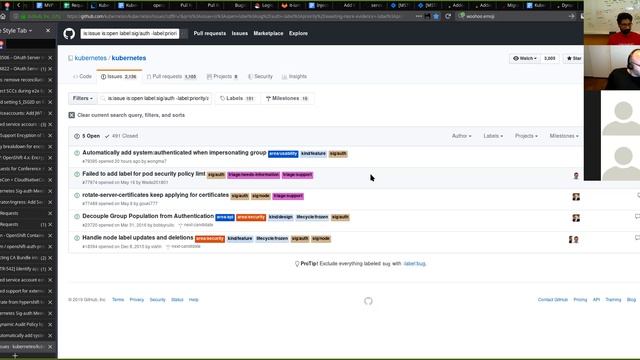Open the Terms footer link
640x360 pixels.
coord(118,300)
